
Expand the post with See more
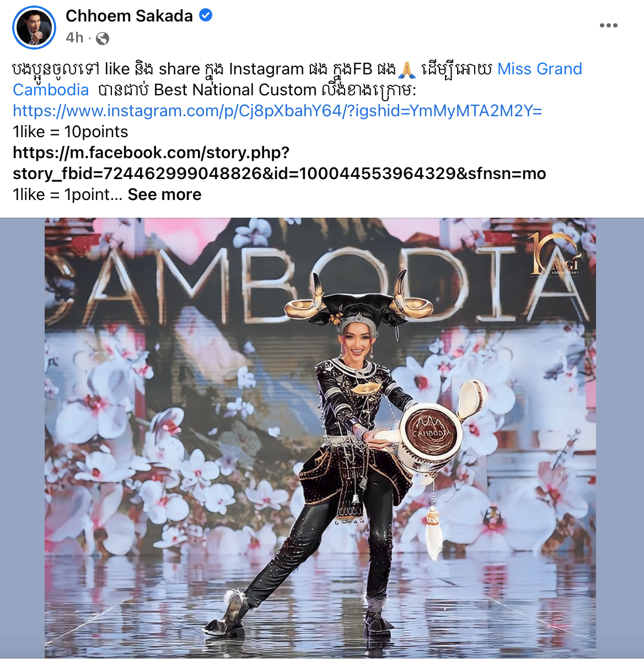[x=164, y=195]
